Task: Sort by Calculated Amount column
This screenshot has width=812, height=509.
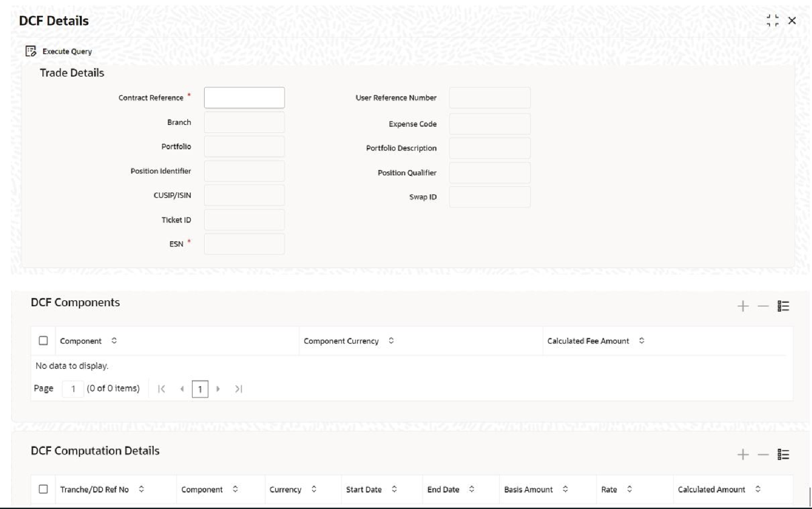Action: click(x=757, y=490)
